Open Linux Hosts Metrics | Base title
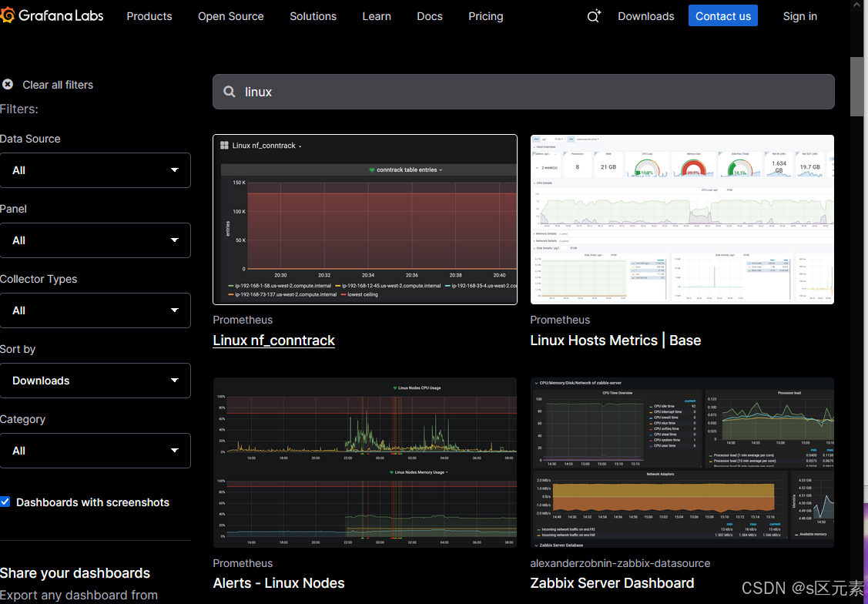This screenshot has height=604, width=868. coord(615,341)
